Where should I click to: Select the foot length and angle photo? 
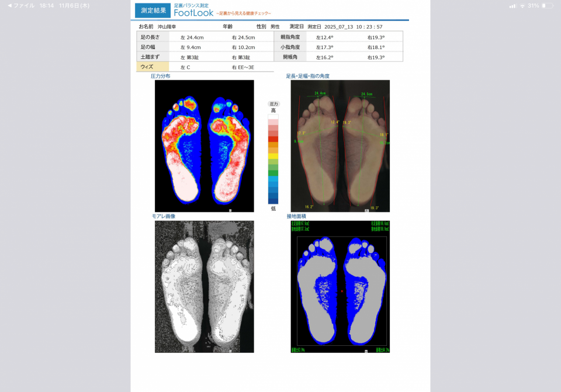pos(340,146)
